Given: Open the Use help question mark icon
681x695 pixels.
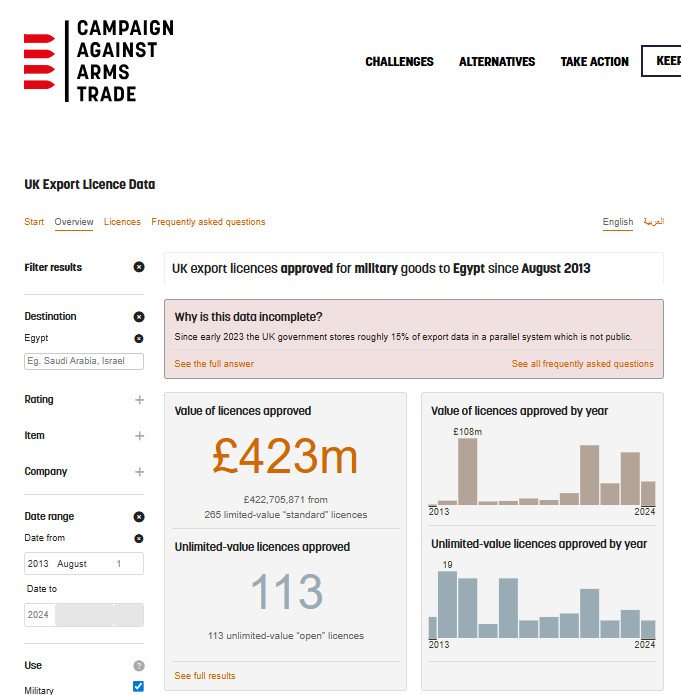Looking at the screenshot, I should pyautogui.click(x=139, y=665).
